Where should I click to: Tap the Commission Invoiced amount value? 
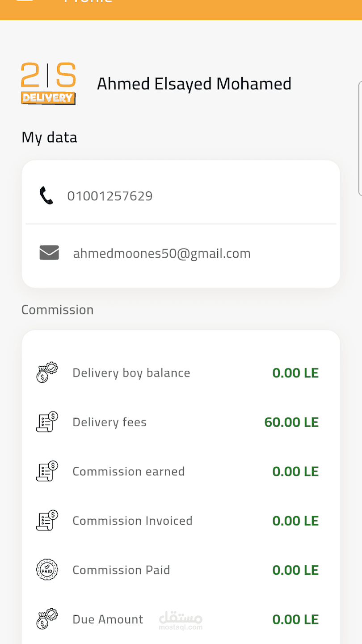295,521
